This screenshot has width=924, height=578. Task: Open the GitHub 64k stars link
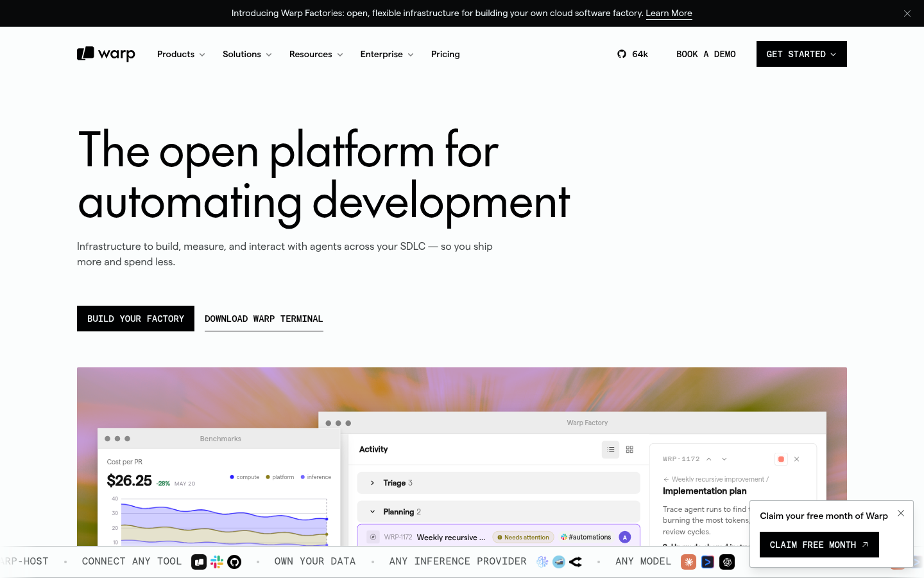click(x=633, y=54)
